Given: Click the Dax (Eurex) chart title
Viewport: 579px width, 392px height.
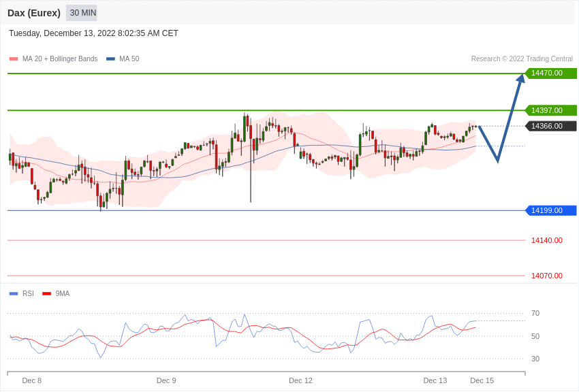Looking at the screenshot, I should click(34, 13).
